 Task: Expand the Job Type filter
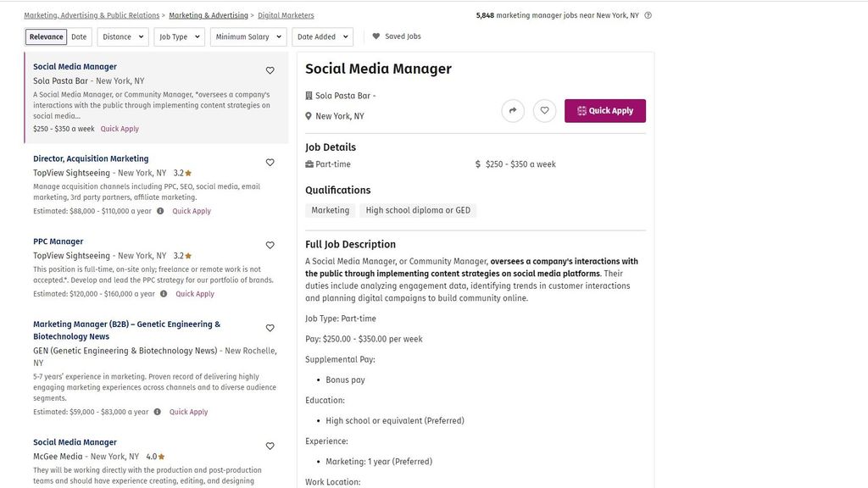pos(179,36)
